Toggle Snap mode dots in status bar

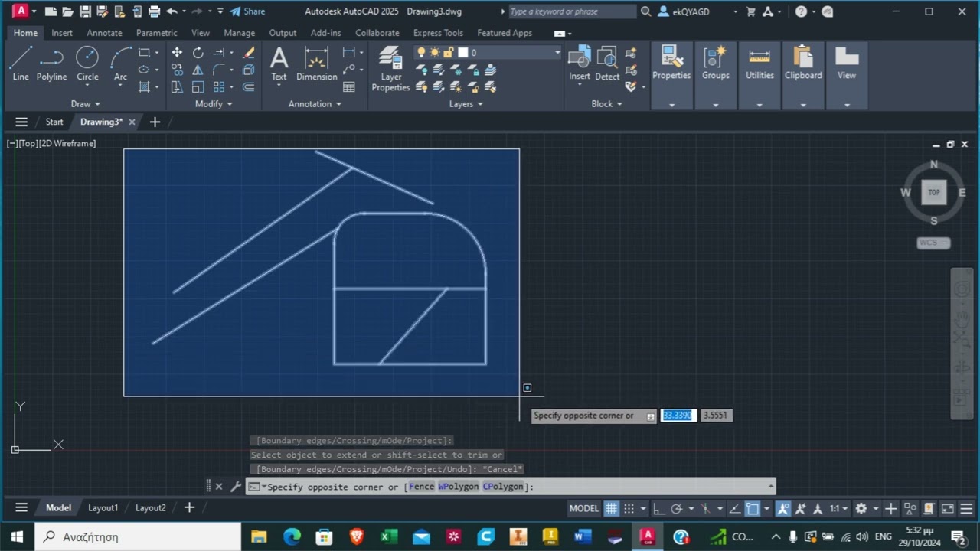coord(629,508)
